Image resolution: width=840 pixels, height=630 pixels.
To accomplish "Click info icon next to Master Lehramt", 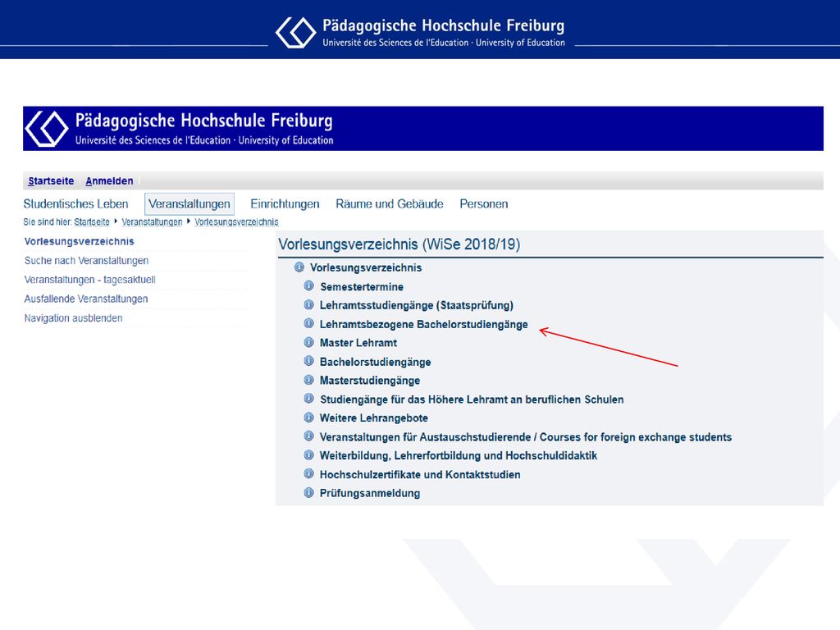I will (x=309, y=342).
